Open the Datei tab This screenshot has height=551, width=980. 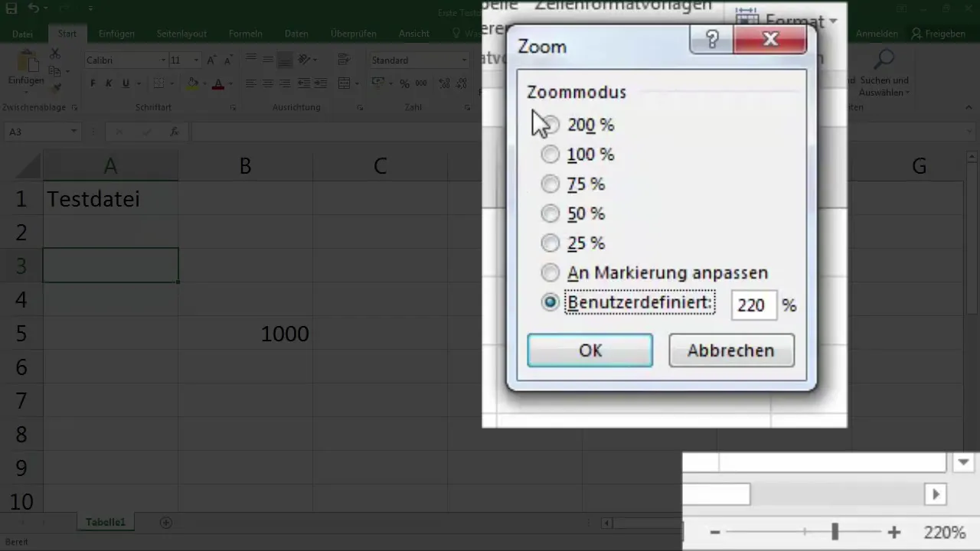point(23,34)
